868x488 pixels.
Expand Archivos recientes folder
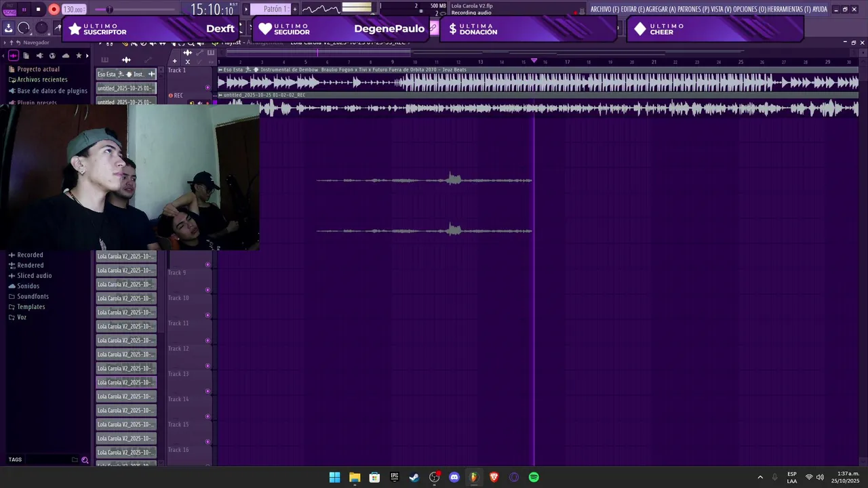[x=38, y=79]
